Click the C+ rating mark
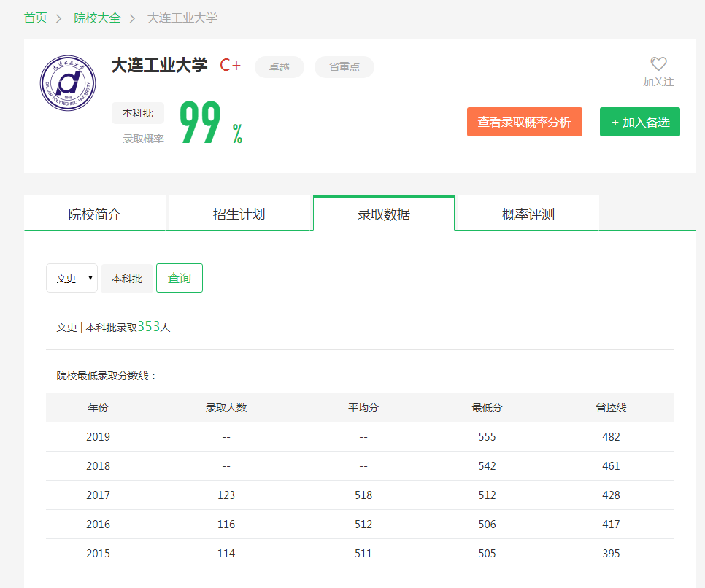This screenshot has width=705, height=588. (x=230, y=65)
